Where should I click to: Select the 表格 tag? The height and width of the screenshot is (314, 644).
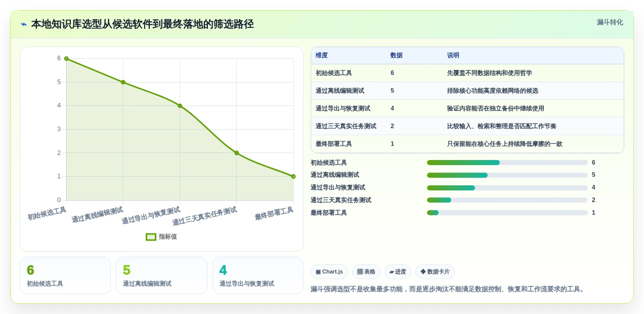tap(366, 271)
